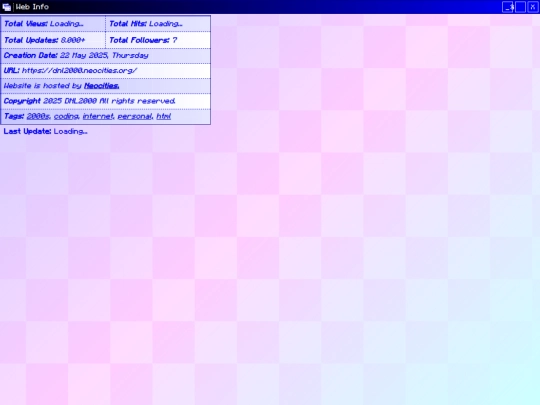Click the Copyright 2025 DNL2000 row
Viewport: 540px width, 405px height.
point(106,101)
